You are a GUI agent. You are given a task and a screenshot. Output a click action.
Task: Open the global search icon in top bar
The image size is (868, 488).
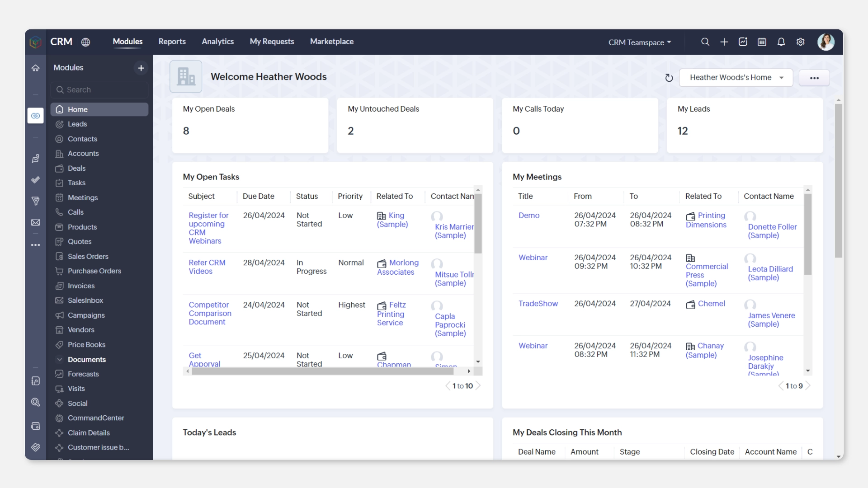[x=705, y=42]
